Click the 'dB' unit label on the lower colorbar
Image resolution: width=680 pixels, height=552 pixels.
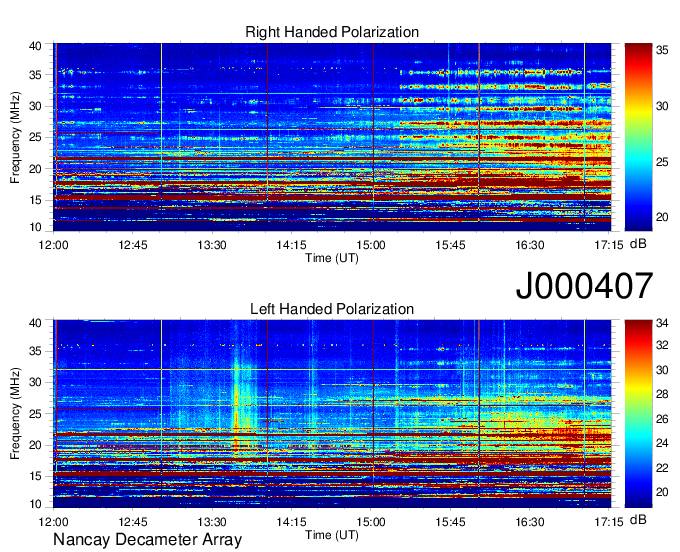pos(638,519)
